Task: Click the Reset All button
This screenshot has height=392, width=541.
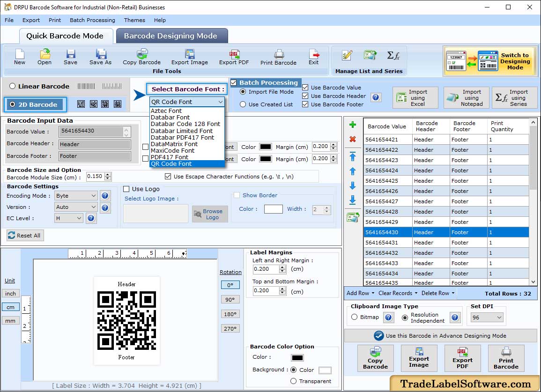Action: click(25, 235)
